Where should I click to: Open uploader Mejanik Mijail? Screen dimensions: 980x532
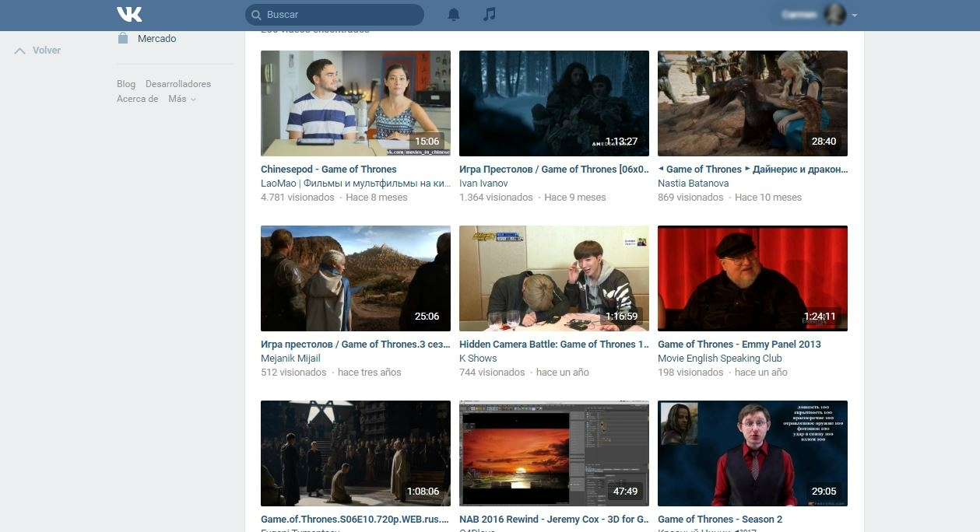coord(290,359)
